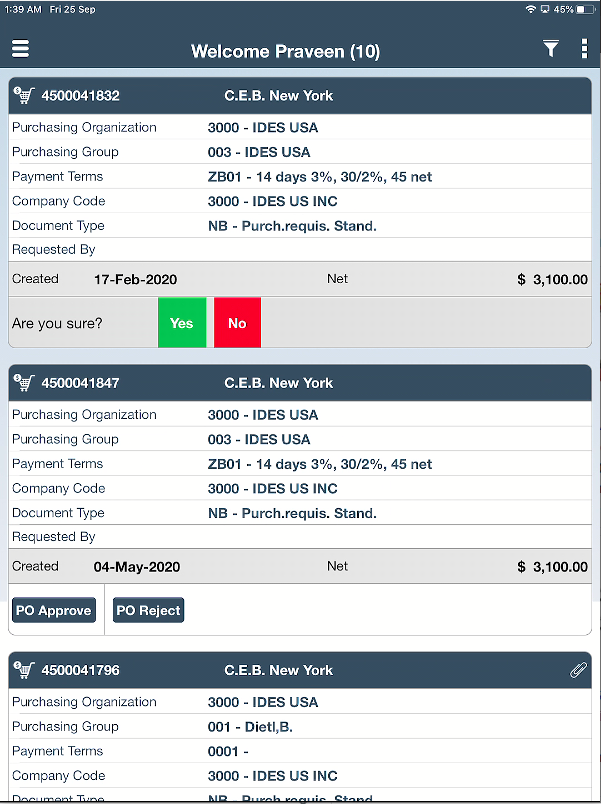Tap the screen mirroring status icon
The width and height of the screenshot is (601, 804).
[x=545, y=9]
